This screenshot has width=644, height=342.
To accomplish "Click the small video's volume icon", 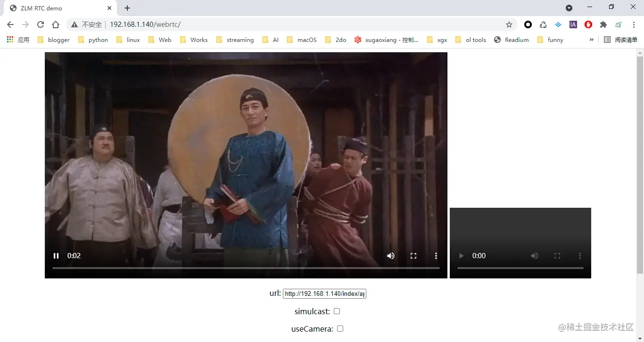I will click(x=535, y=256).
